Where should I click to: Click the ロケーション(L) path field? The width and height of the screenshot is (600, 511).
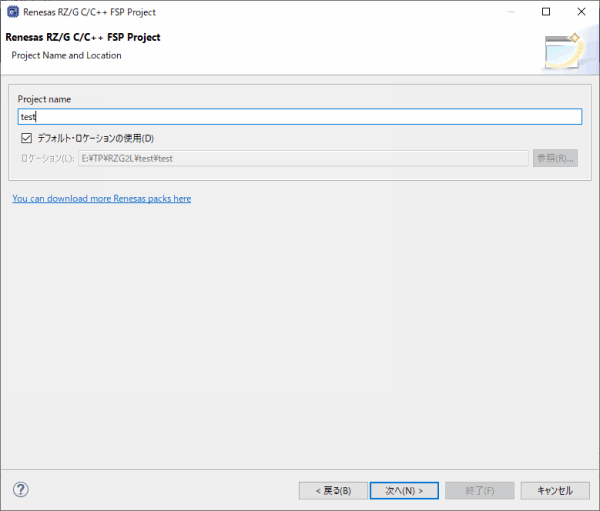303,158
